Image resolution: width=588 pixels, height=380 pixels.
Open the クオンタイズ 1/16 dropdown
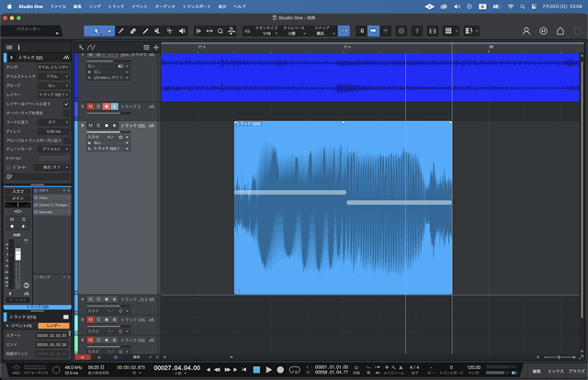point(266,31)
